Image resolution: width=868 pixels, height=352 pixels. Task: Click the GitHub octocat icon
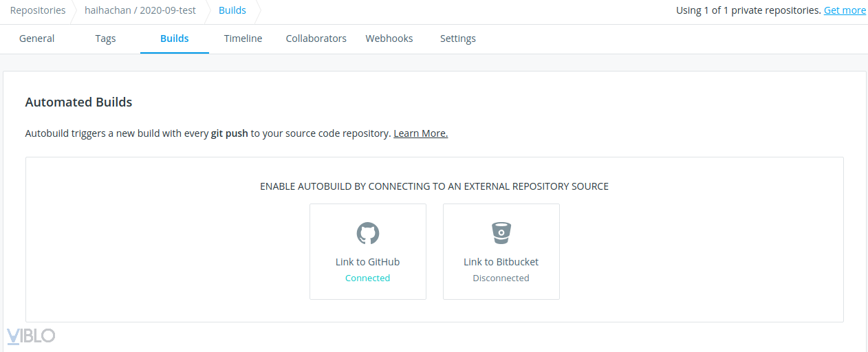[368, 233]
